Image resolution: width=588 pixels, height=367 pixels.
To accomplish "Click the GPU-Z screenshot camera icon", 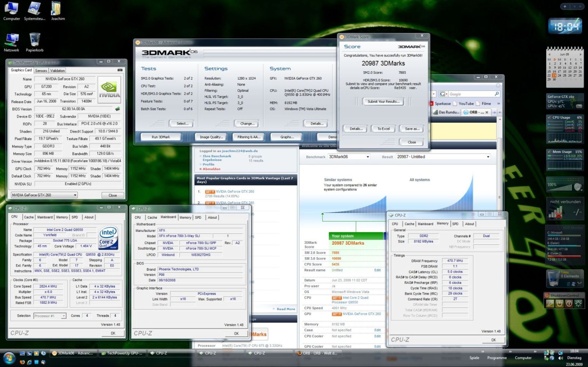I will click(x=120, y=70).
